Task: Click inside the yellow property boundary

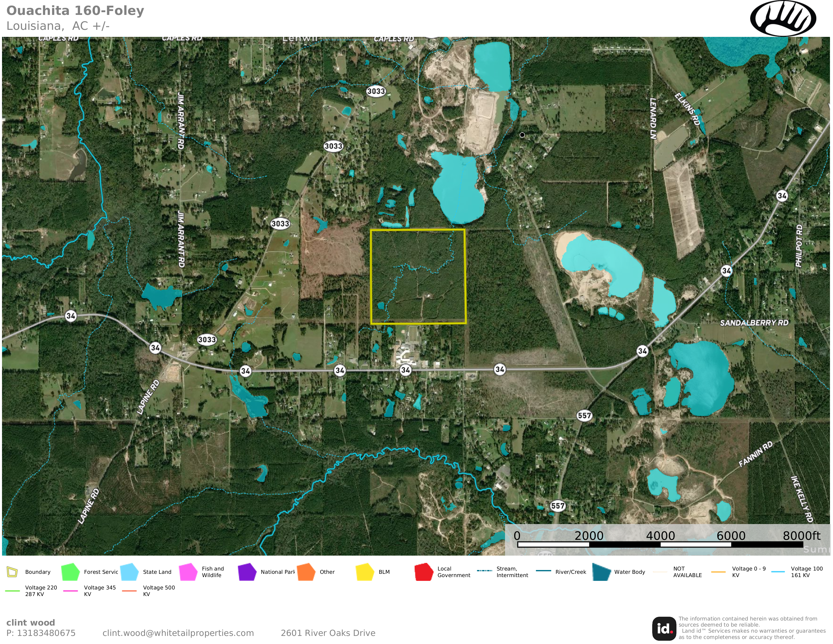Action: 418,277
